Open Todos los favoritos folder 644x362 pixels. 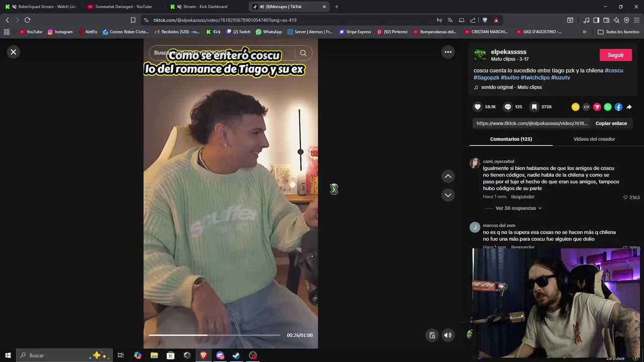pyautogui.click(x=618, y=32)
